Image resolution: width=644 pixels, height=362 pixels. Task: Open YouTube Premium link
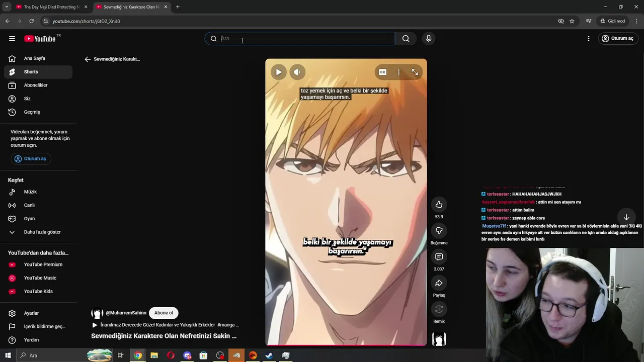(38, 265)
